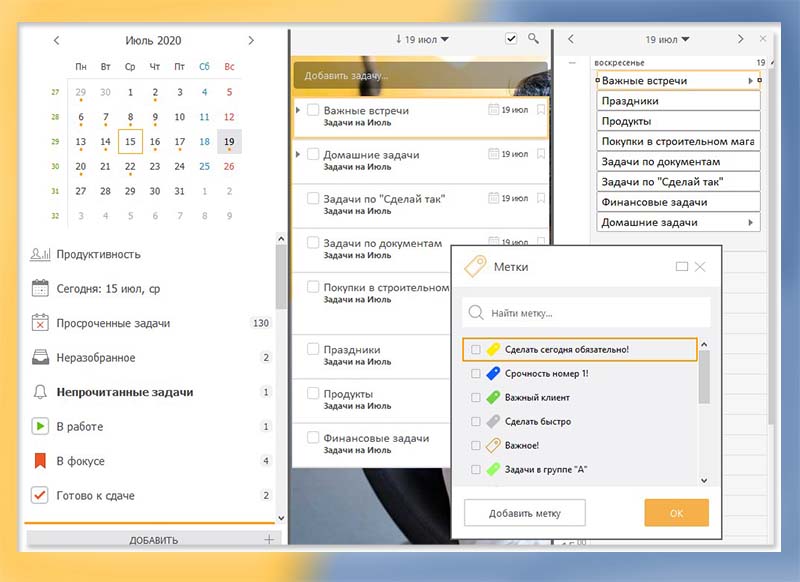Click the light green tag Задачи в группе A
Screen dimensions: 800x582
[x=493, y=469]
